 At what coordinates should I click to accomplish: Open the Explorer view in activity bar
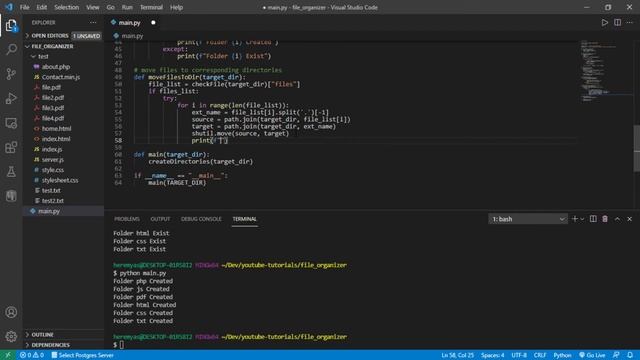pyautogui.click(x=11, y=26)
